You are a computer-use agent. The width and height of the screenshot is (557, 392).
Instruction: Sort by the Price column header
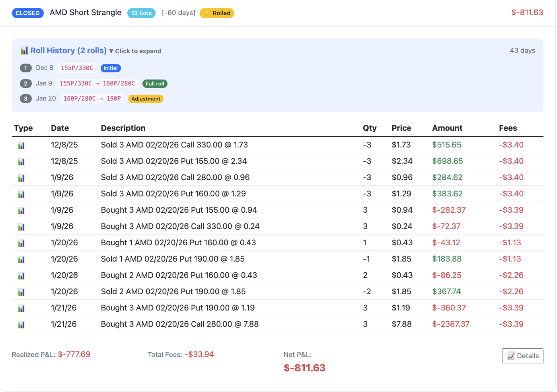(401, 128)
